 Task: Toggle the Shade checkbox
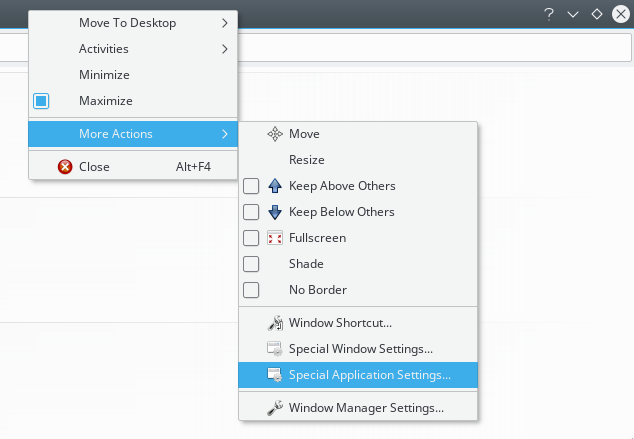[251, 264]
